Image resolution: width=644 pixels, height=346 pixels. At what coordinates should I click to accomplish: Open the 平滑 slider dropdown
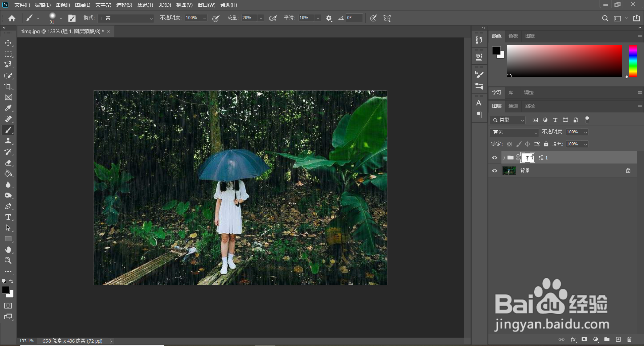[x=318, y=18]
